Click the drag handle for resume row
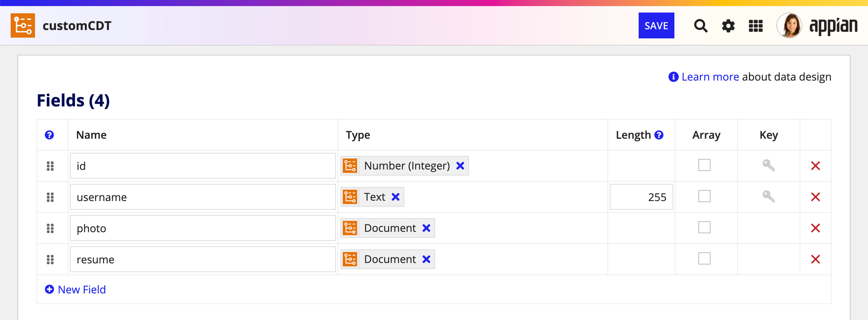The width and height of the screenshot is (868, 320). [x=50, y=260]
